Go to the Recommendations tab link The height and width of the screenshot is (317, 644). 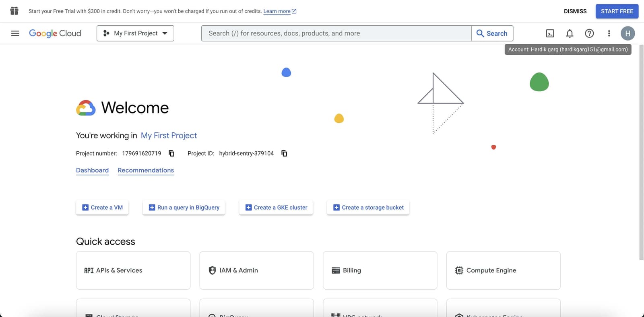[x=146, y=170]
